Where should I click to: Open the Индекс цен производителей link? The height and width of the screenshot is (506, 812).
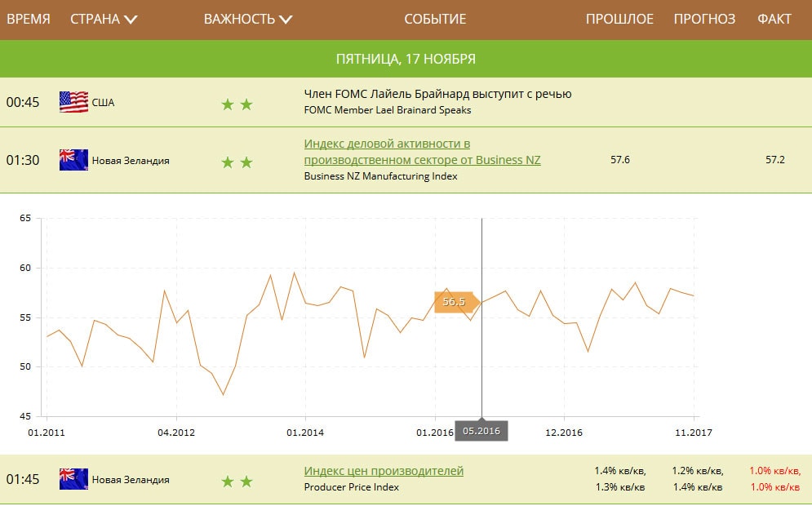[384, 471]
